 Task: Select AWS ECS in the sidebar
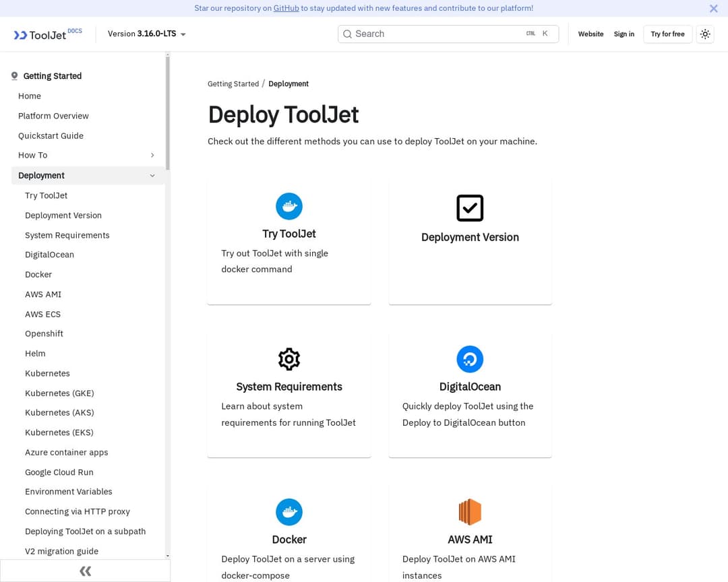coord(42,314)
